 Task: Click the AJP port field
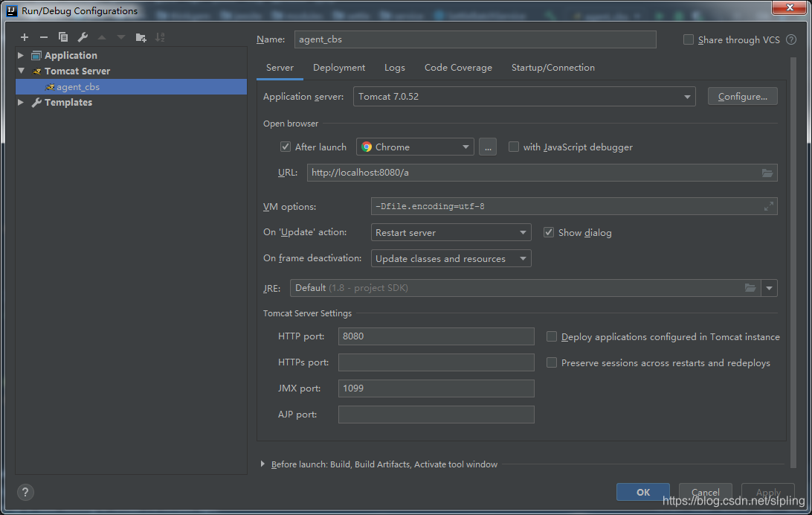tap(436, 415)
